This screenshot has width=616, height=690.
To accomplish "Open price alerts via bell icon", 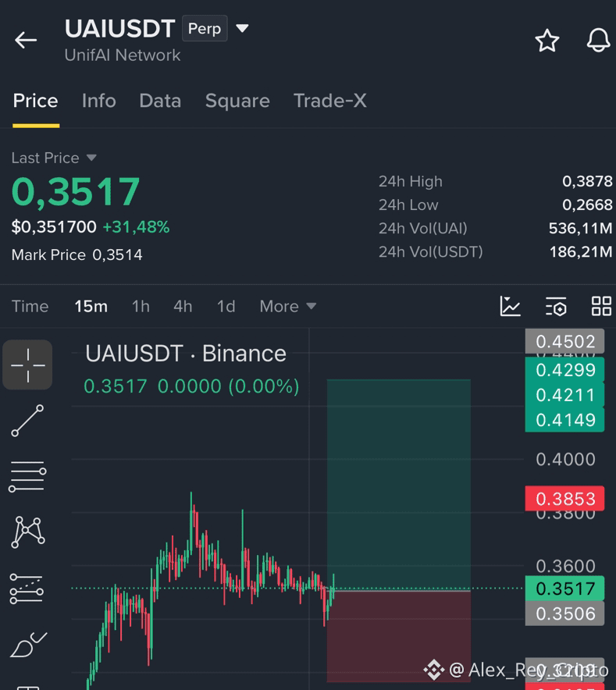I will coord(598,40).
